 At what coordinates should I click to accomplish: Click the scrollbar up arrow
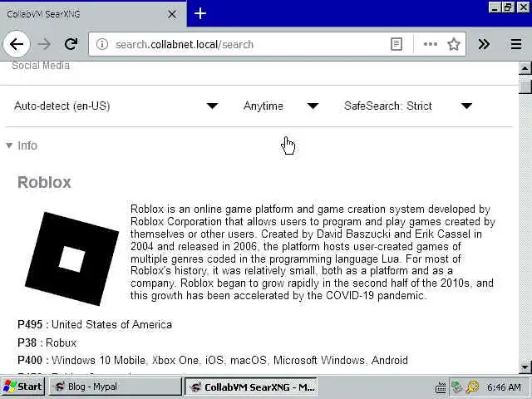pyautogui.click(x=525, y=68)
